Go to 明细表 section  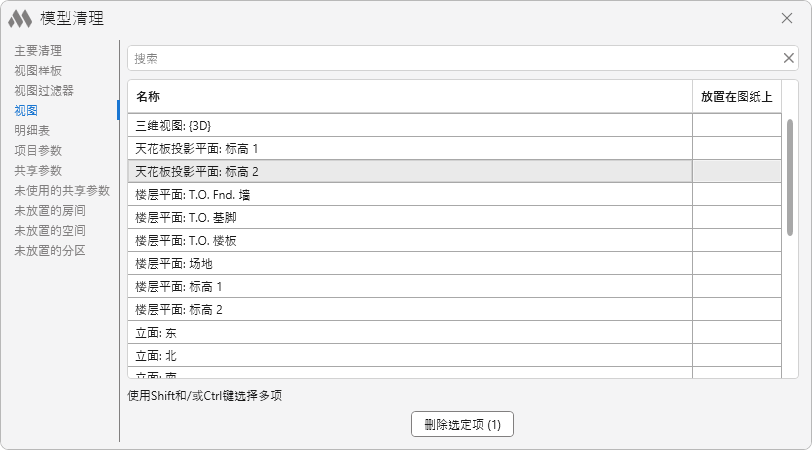point(32,130)
